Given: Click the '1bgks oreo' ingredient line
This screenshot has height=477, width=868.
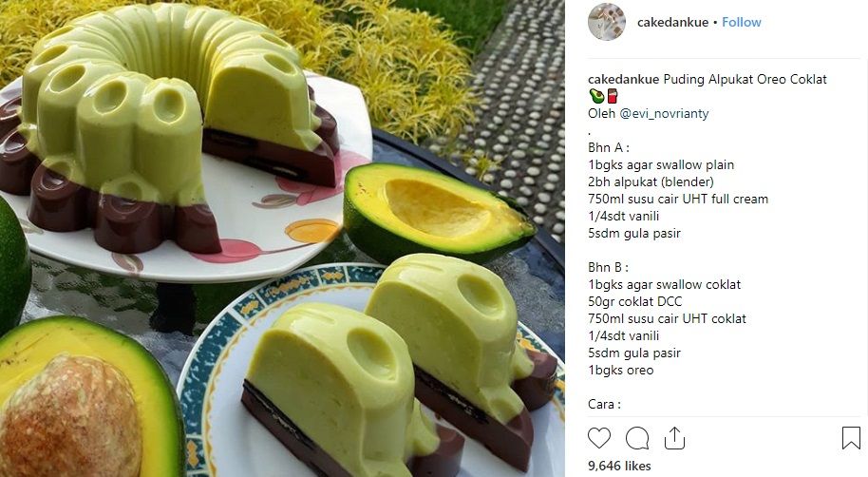Looking at the screenshot, I should [620, 370].
